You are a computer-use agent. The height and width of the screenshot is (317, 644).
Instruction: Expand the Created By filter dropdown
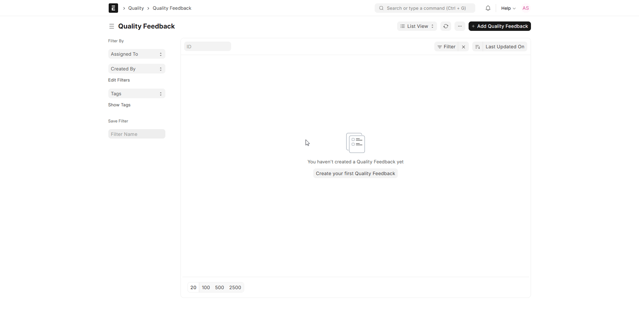pyautogui.click(x=137, y=69)
